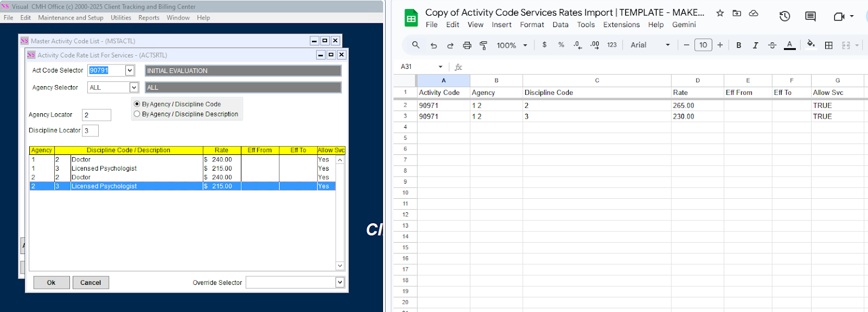
Task: Decrease decimal places
Action: click(x=578, y=45)
